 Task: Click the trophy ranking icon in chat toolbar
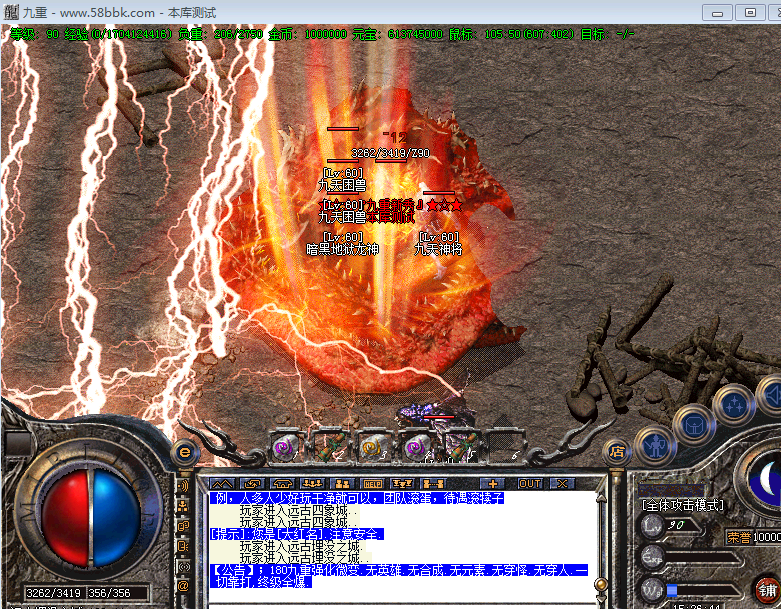[x=402, y=484]
